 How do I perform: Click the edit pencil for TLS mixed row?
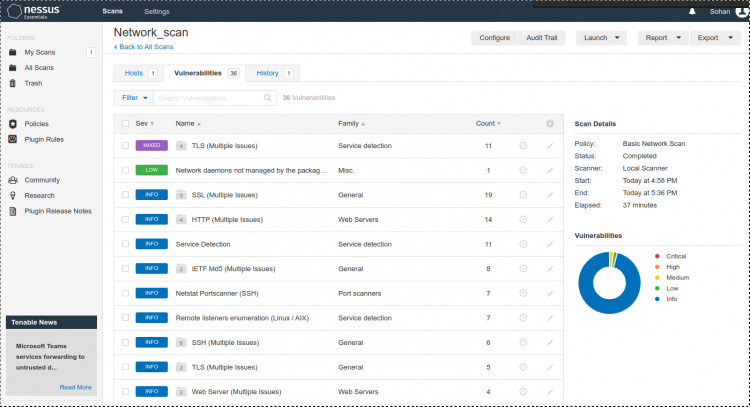(549, 146)
